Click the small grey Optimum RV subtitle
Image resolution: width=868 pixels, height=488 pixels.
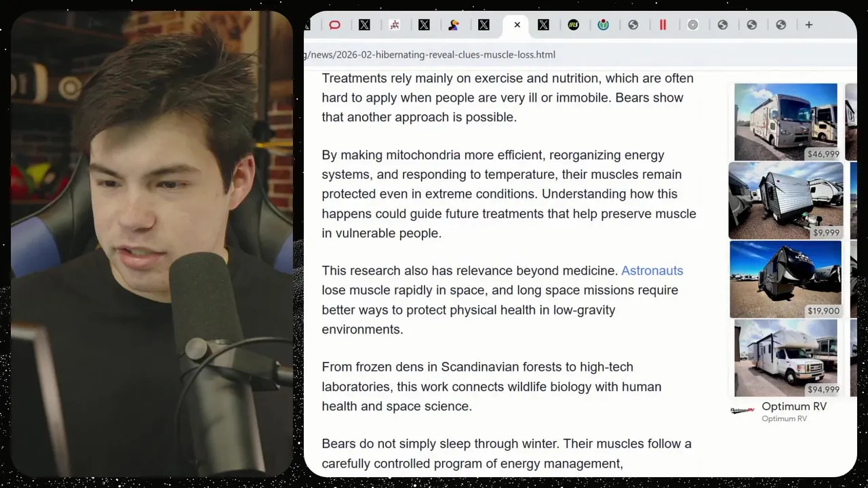(x=784, y=419)
